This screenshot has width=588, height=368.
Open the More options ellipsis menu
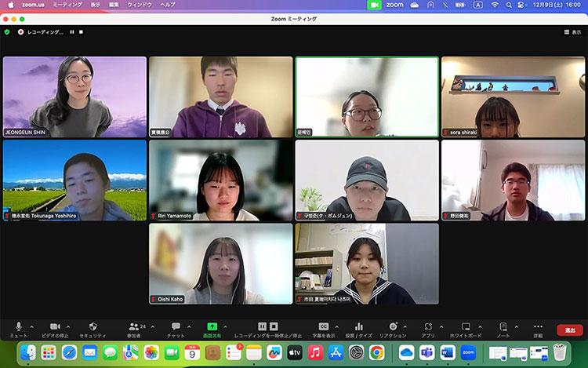[538, 326]
